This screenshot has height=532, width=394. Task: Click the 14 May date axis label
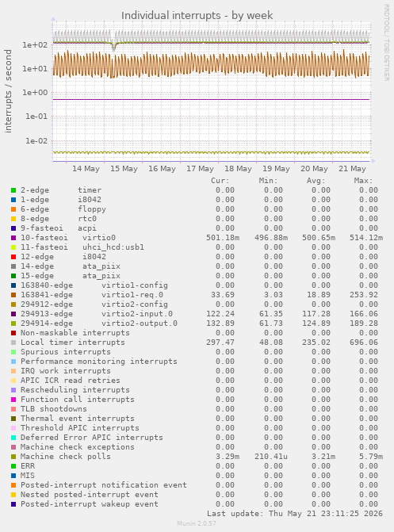click(x=86, y=169)
